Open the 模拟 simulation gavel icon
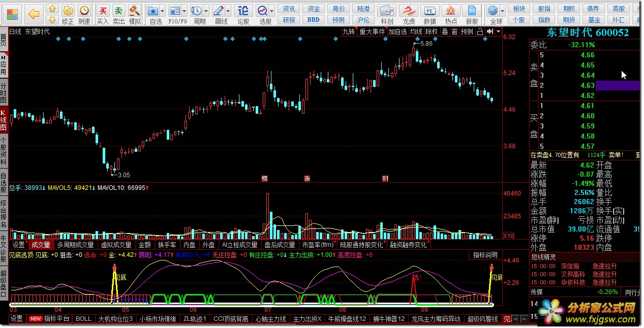The image size is (644, 328). tap(135, 10)
